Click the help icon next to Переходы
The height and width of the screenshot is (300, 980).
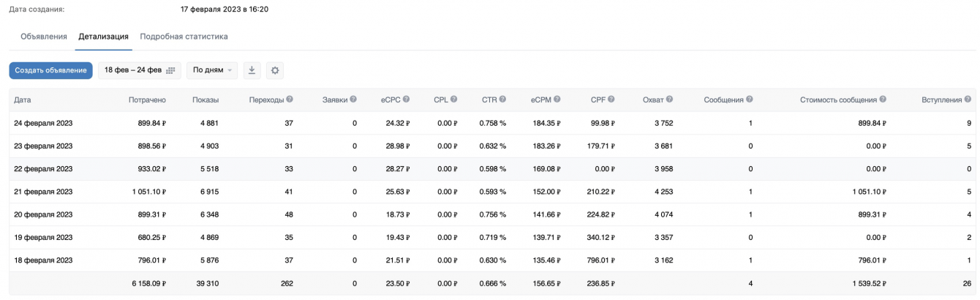290,100
